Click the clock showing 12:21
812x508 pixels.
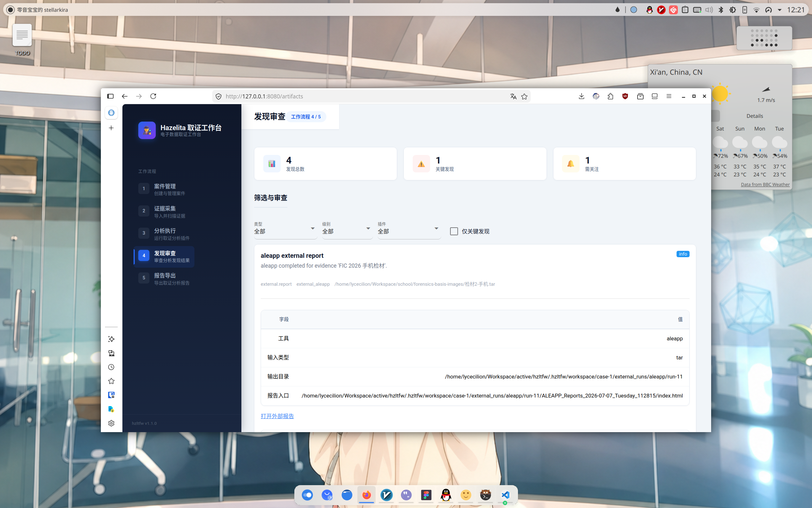796,10
